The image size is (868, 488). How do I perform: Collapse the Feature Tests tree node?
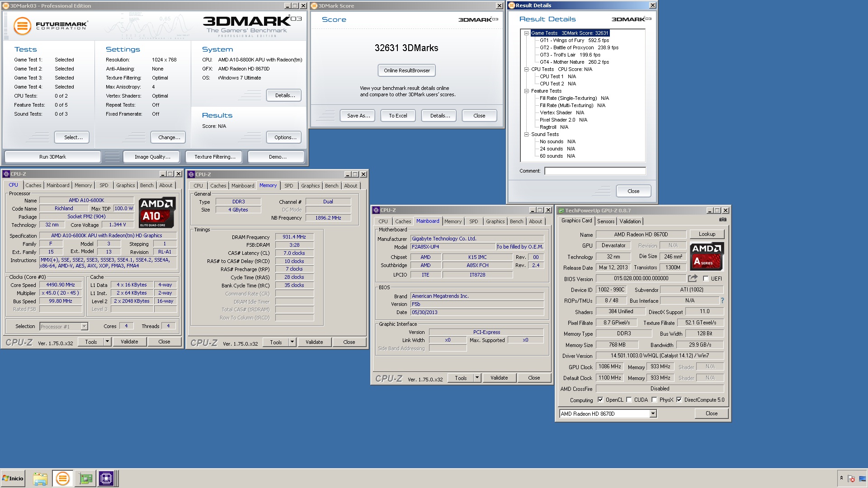[x=526, y=91]
